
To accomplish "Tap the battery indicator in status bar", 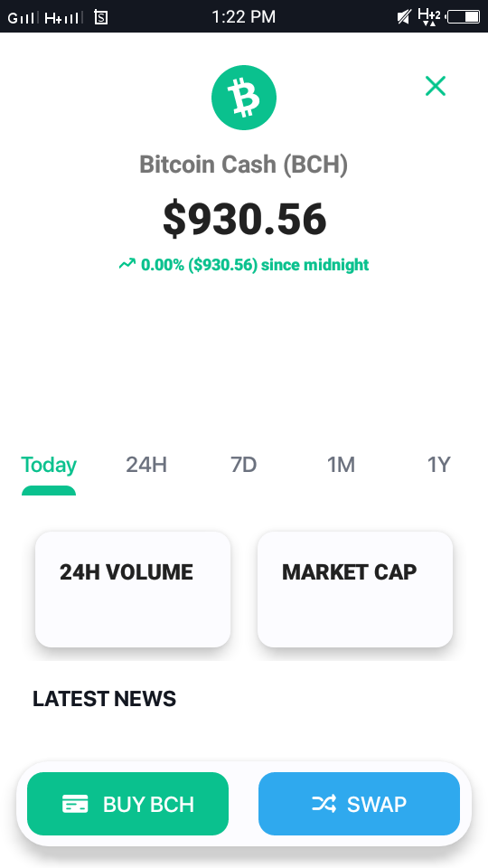I will [x=464, y=16].
